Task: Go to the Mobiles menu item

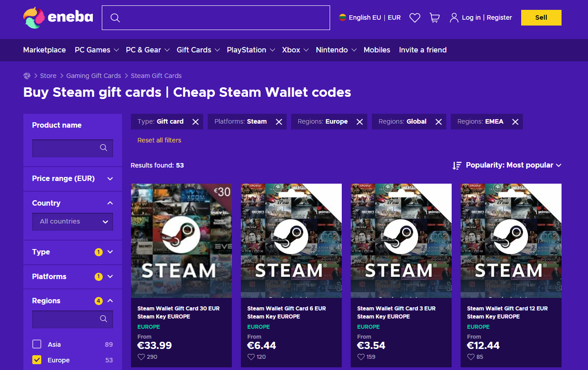Action: click(x=377, y=50)
